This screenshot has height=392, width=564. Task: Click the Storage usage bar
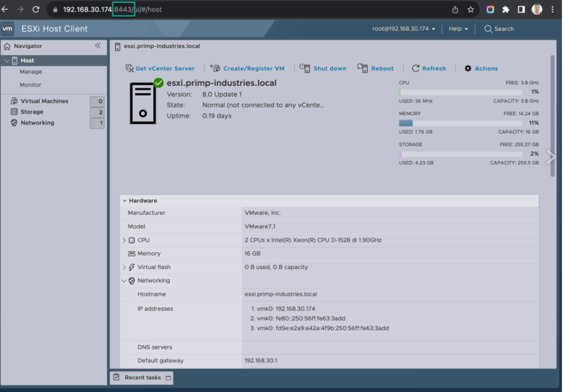pos(460,154)
